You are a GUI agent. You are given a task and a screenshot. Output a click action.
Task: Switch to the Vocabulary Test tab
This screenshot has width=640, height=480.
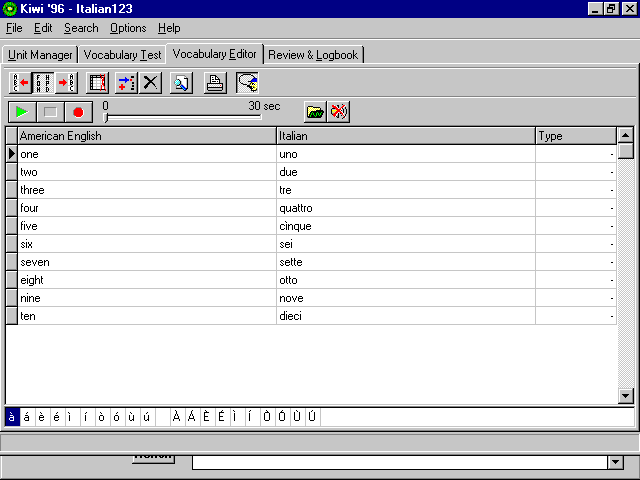122,55
